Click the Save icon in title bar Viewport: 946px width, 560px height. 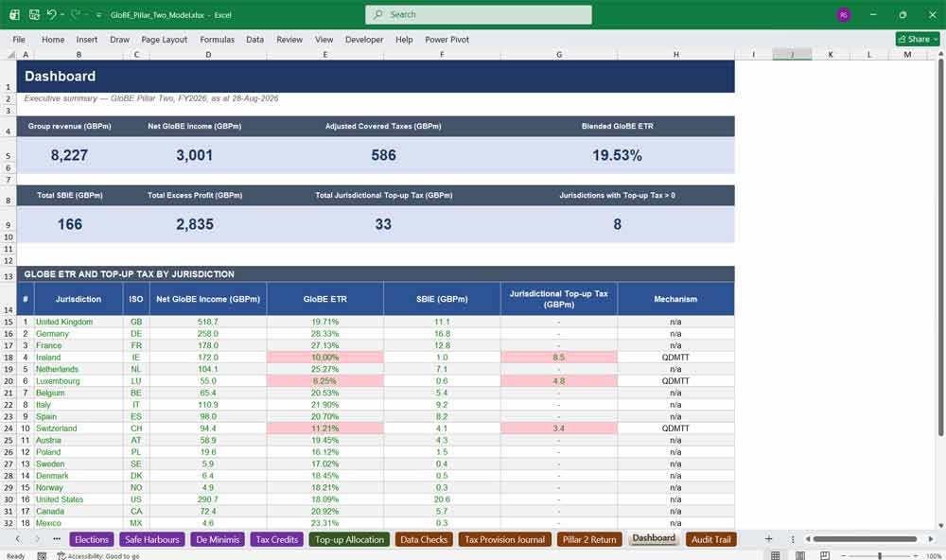coord(34,14)
